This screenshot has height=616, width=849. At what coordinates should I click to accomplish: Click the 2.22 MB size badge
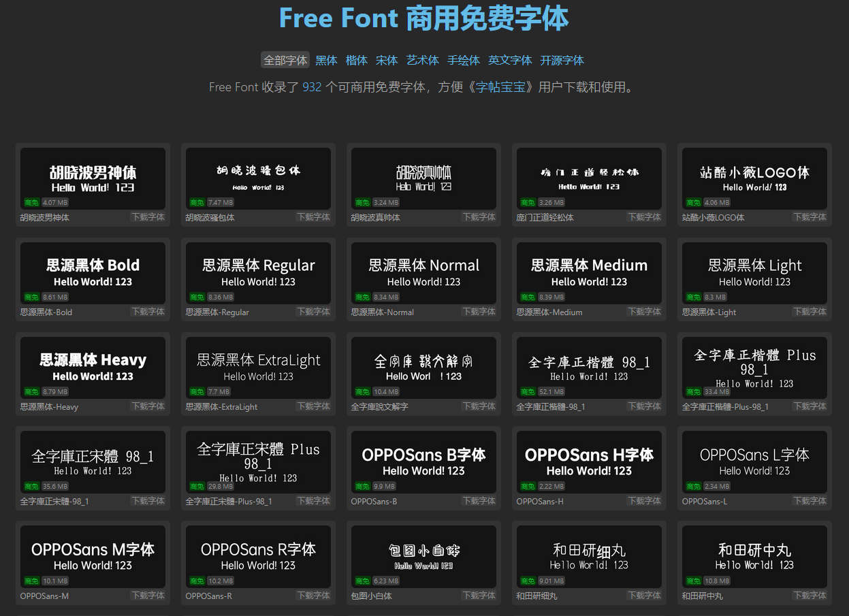551,487
